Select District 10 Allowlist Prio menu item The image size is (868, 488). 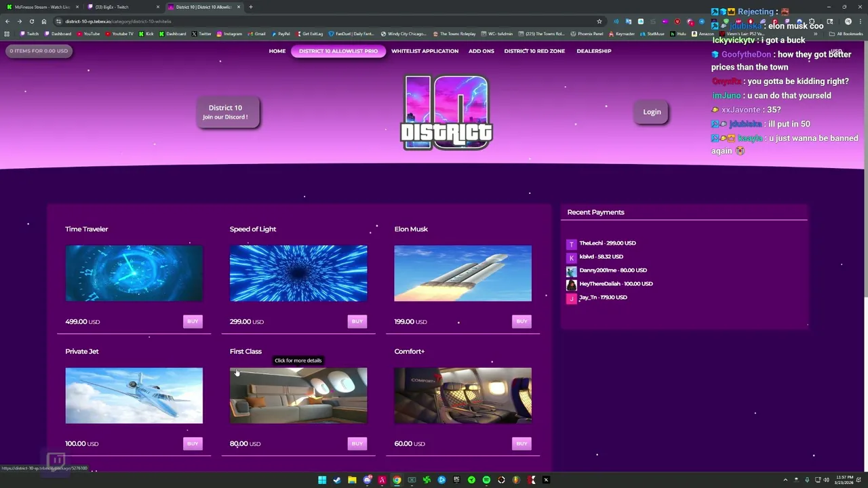338,51
